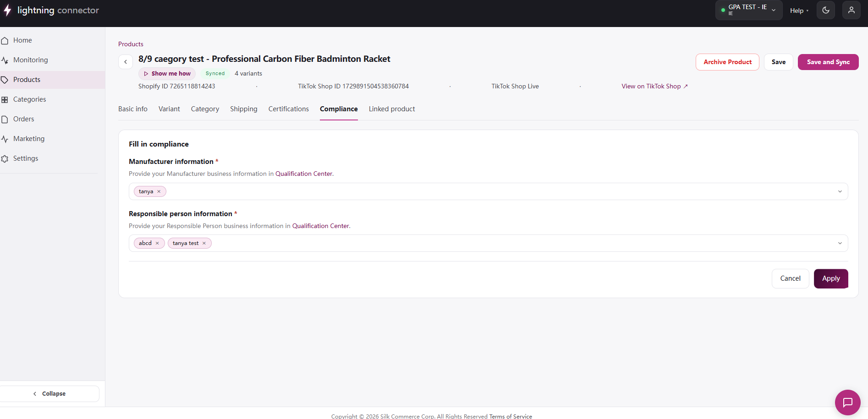This screenshot has width=868, height=419.
Task: Collapse the sidebar
Action: point(49,394)
